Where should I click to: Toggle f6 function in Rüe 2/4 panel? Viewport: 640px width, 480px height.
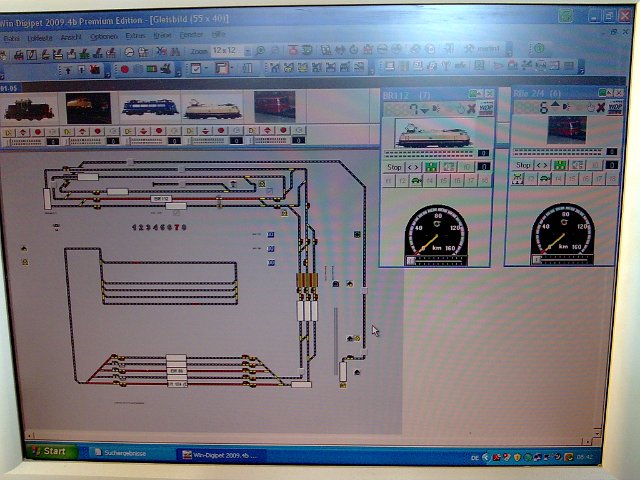586,179
